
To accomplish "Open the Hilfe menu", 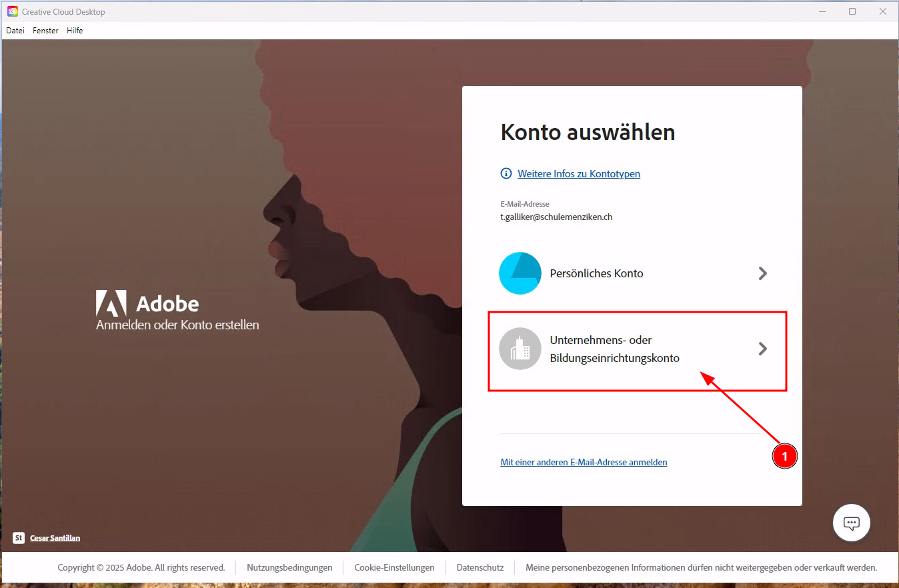I will [75, 31].
